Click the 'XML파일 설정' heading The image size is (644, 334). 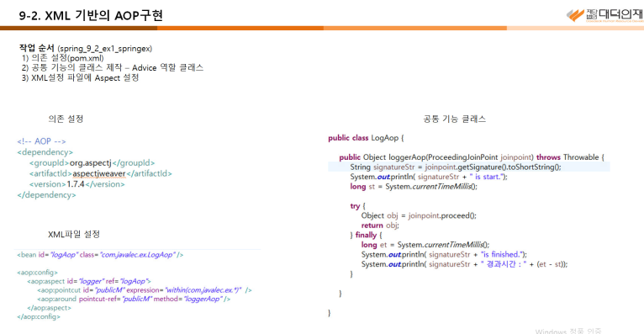point(74,234)
